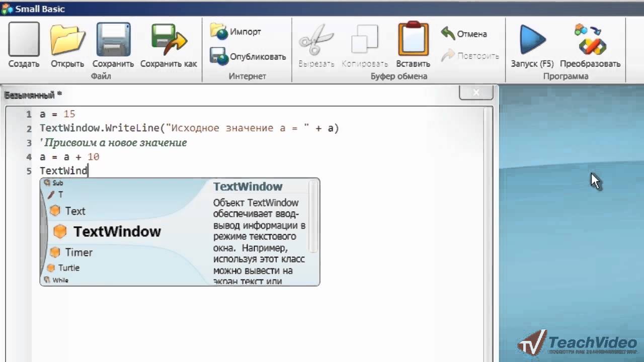644x362 pixels.
Task: Place the cursor after TextWind on line 5
Action: coord(89,171)
